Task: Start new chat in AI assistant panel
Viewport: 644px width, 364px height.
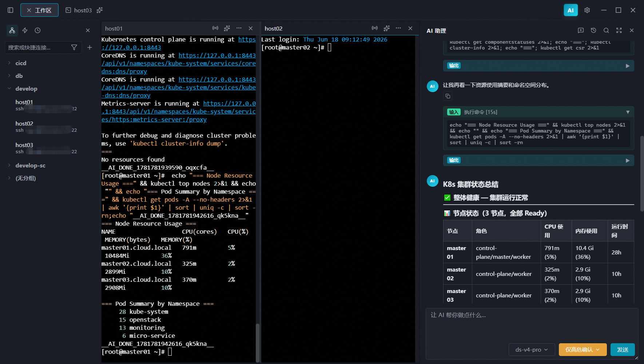Action: coord(581,31)
